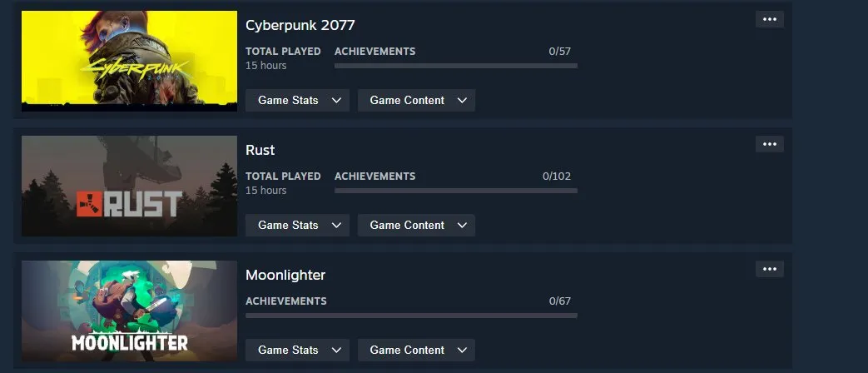The width and height of the screenshot is (868, 373).
Task: Click the Moonlighter achievements progress bar
Action: [411, 316]
